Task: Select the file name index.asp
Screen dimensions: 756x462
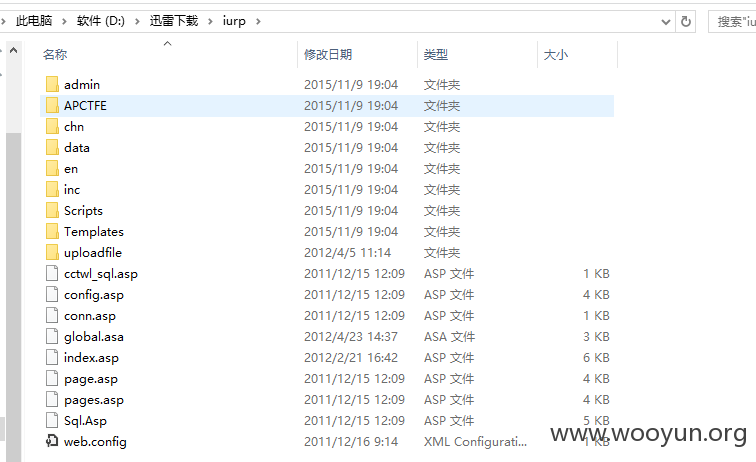Action: point(91,357)
